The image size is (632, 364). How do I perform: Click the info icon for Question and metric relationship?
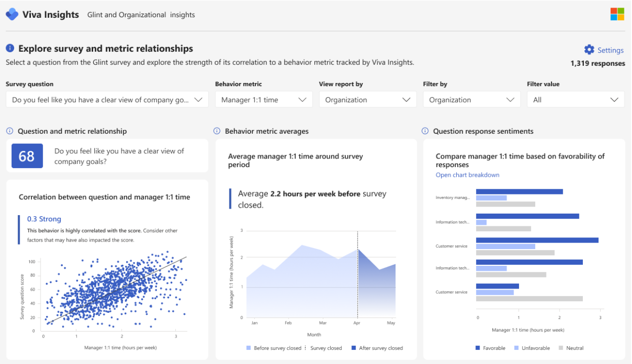click(x=10, y=131)
